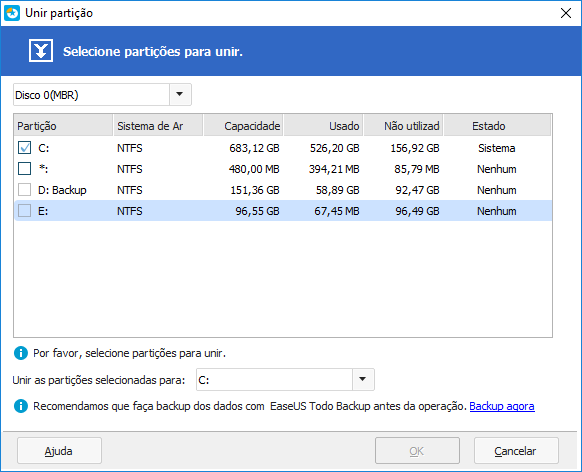Uncheck the C: partition checkbox
The image size is (582, 472).
(x=24, y=148)
